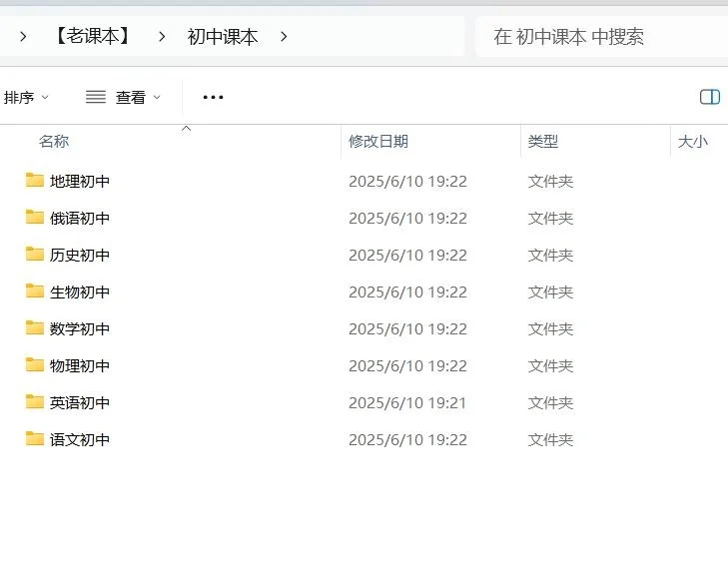Select the 英语初中 folder name
The image size is (728, 581).
(80, 402)
